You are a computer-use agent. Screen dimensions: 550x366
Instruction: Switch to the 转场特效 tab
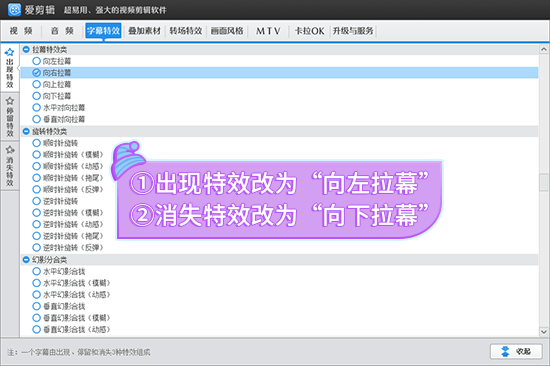tap(186, 31)
